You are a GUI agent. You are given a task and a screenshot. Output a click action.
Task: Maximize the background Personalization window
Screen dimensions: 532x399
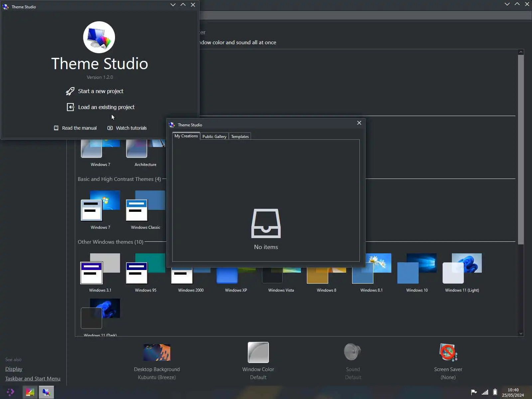(x=517, y=4)
